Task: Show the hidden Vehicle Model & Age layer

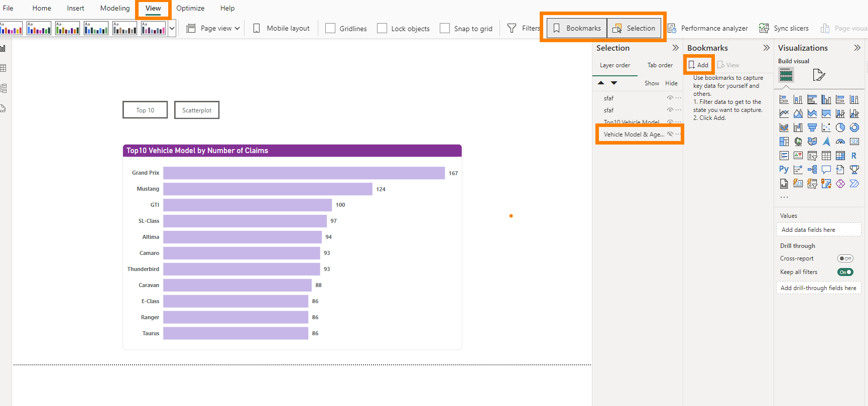Action: pos(670,134)
